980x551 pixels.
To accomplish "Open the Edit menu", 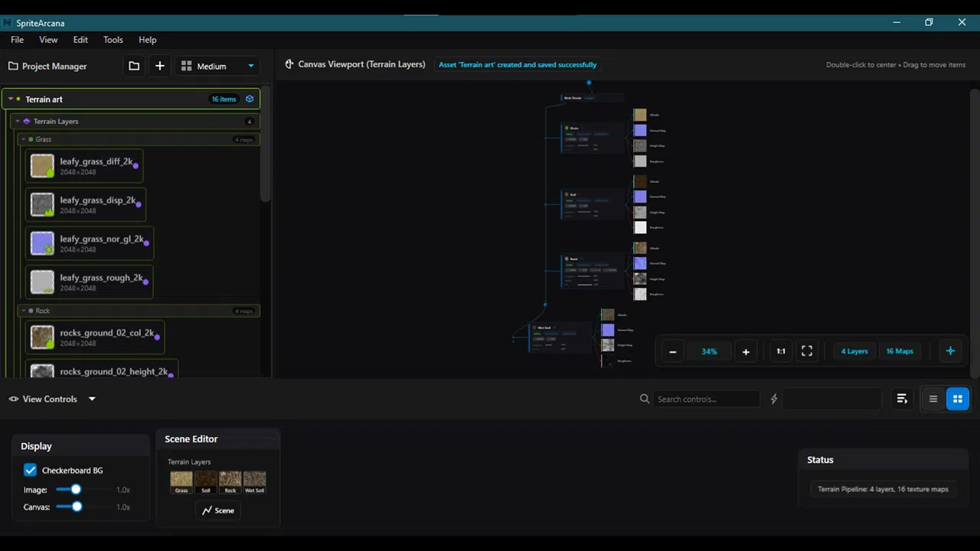I will pyautogui.click(x=80, y=40).
